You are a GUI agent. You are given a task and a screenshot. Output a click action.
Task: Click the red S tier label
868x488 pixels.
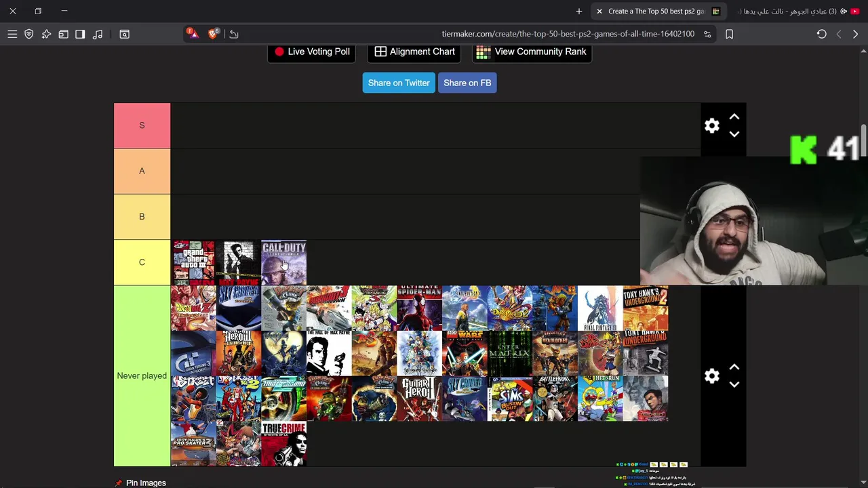(x=142, y=125)
